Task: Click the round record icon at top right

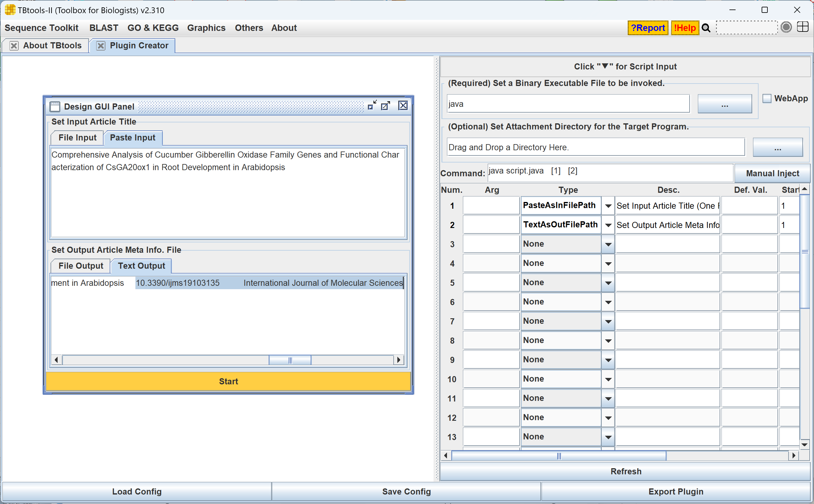Action: coord(786,27)
